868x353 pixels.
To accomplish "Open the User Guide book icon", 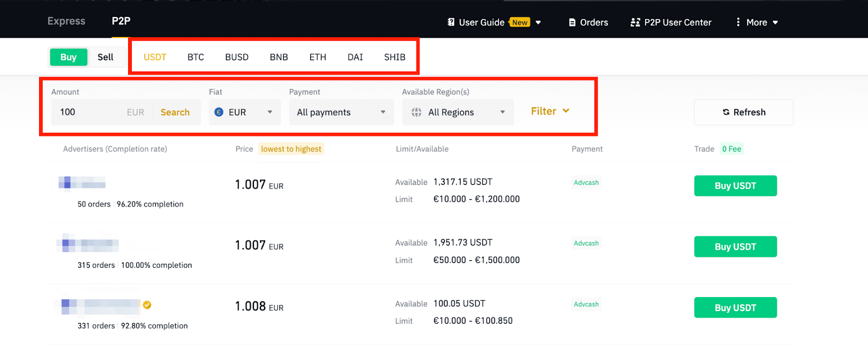I will point(451,22).
